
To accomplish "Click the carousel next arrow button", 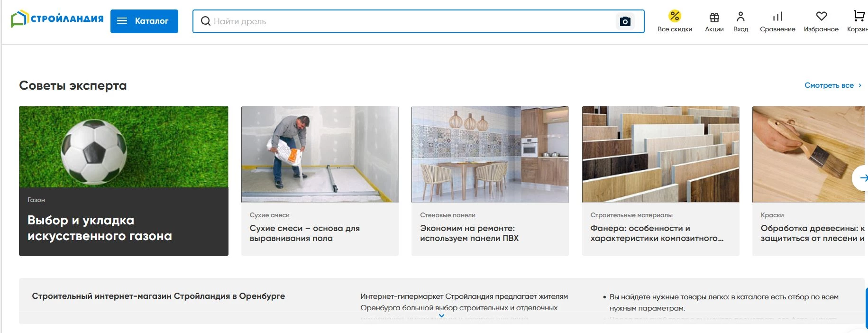I will pos(861,178).
